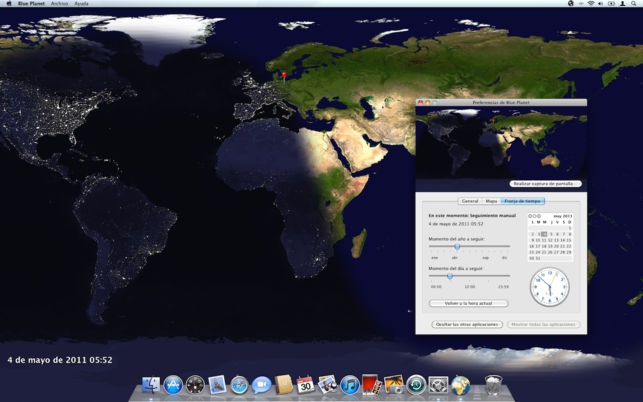Launch the App Store from the dock
The width and height of the screenshot is (643, 402).
coord(174,385)
